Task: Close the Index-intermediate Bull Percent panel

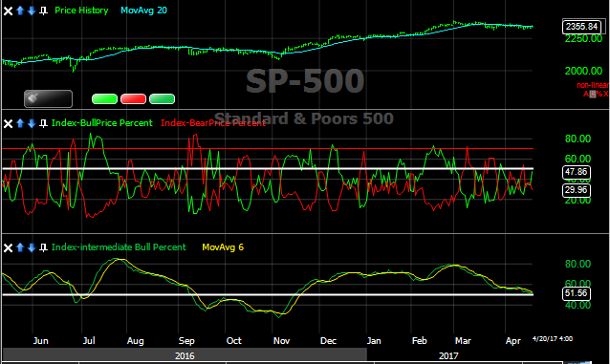Action: point(8,247)
